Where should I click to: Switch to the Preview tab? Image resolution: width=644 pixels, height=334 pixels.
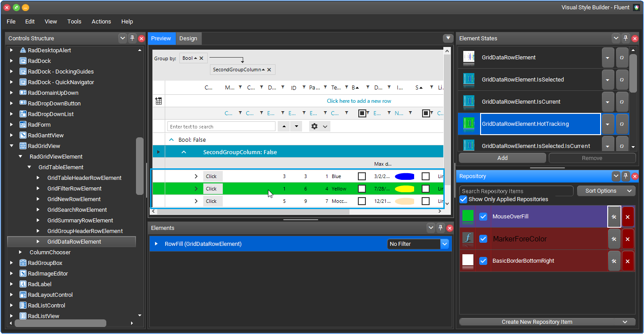click(x=161, y=39)
